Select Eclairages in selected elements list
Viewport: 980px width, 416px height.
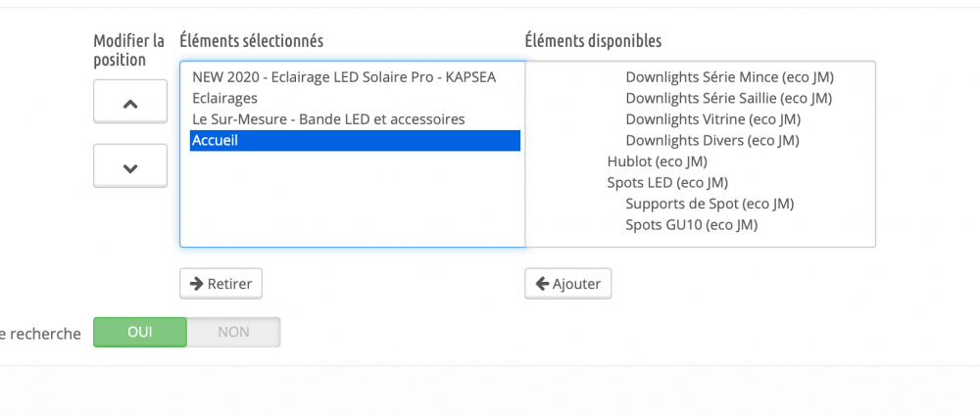point(225,98)
